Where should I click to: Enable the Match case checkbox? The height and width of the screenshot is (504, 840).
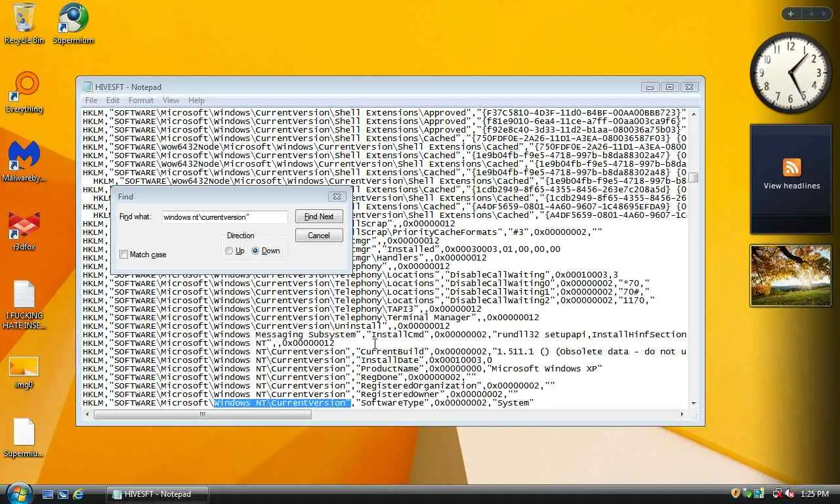pos(143,255)
